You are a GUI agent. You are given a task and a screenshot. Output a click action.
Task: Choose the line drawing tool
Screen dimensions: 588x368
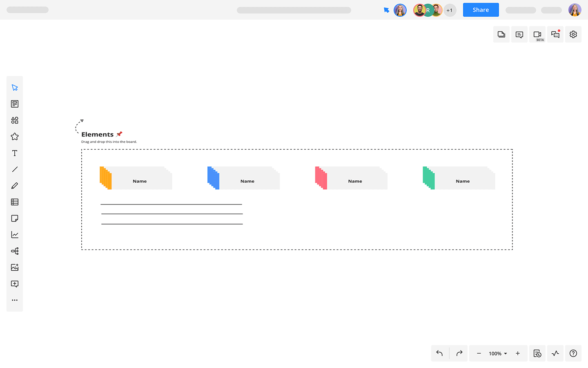coord(15,169)
